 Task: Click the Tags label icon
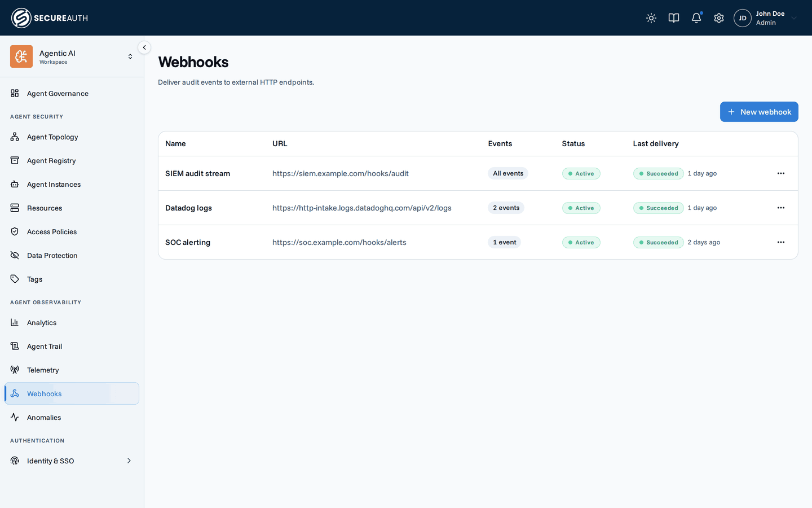[15, 279]
